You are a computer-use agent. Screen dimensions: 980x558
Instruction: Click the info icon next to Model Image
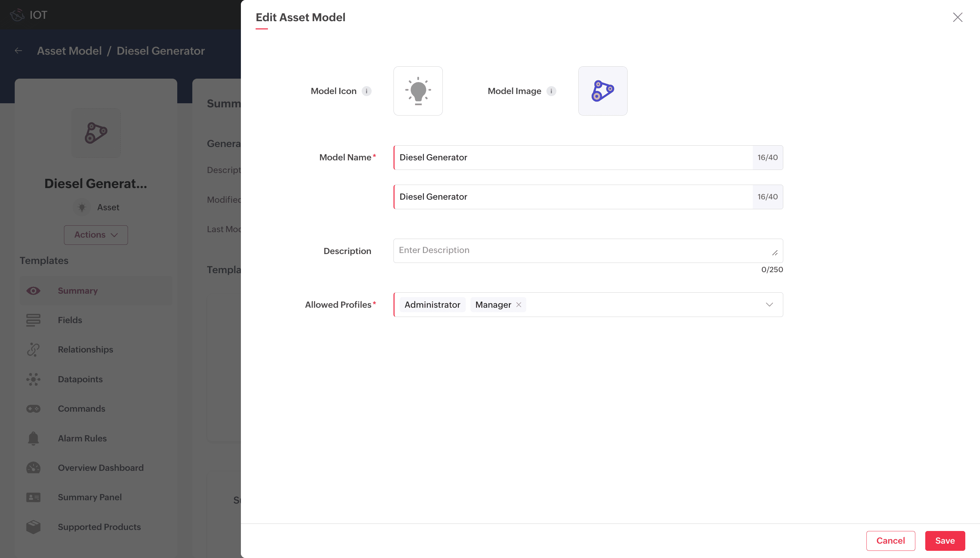(x=551, y=91)
